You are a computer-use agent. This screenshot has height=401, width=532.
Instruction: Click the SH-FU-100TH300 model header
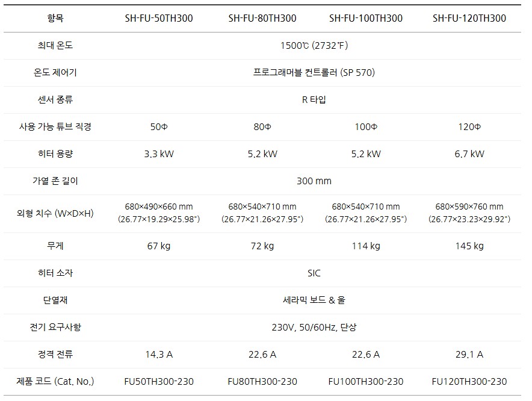point(366,18)
